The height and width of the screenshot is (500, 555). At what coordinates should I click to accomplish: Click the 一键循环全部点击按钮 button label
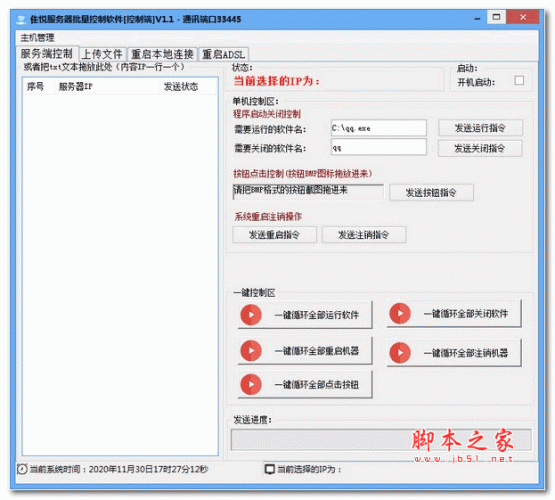pos(317,384)
